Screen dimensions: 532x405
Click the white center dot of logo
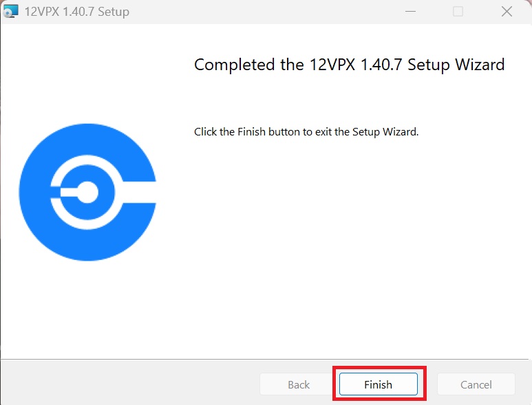click(x=87, y=192)
